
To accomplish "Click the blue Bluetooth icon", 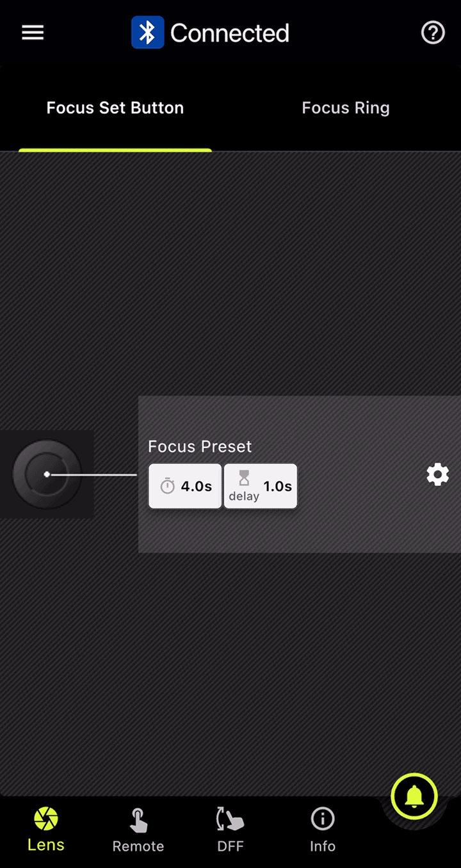I will click(x=147, y=33).
